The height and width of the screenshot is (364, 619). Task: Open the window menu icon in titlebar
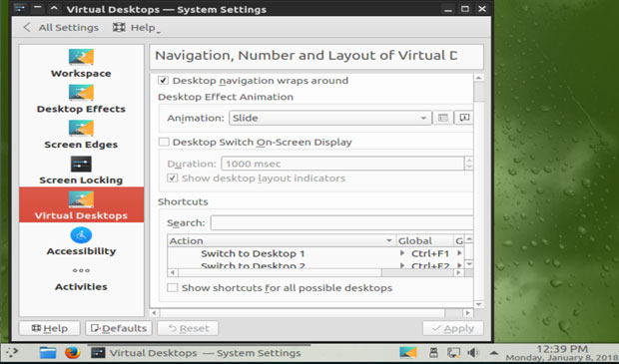click(19, 8)
